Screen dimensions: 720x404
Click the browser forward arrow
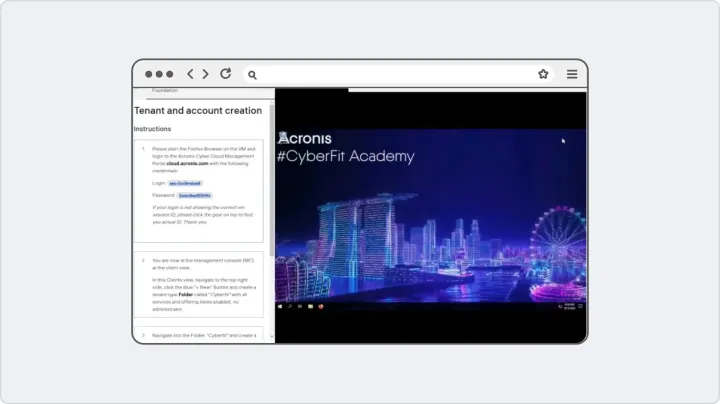(x=206, y=74)
